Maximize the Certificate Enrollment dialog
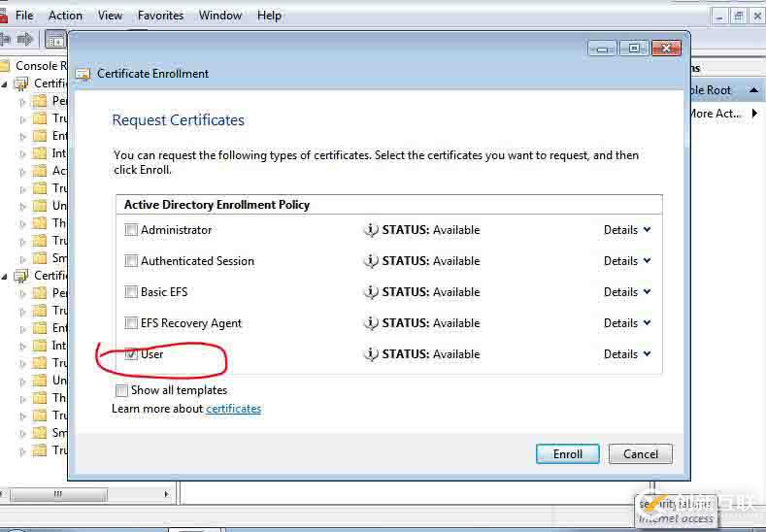 coord(634,49)
